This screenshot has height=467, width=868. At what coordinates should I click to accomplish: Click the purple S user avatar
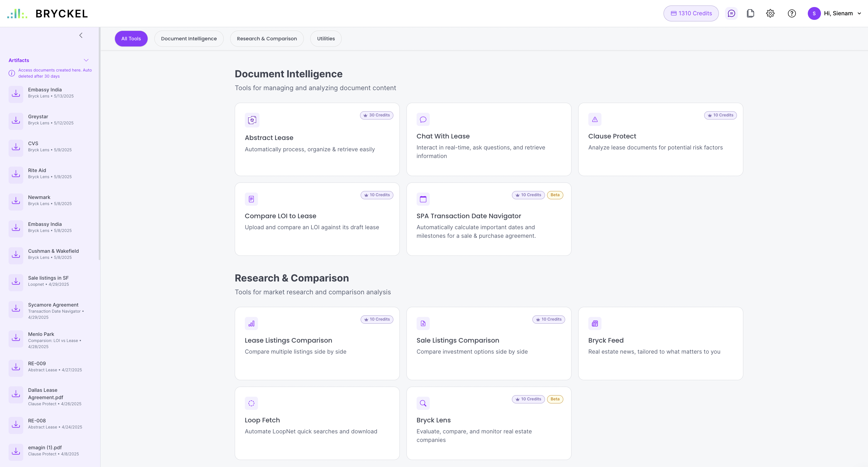(814, 13)
